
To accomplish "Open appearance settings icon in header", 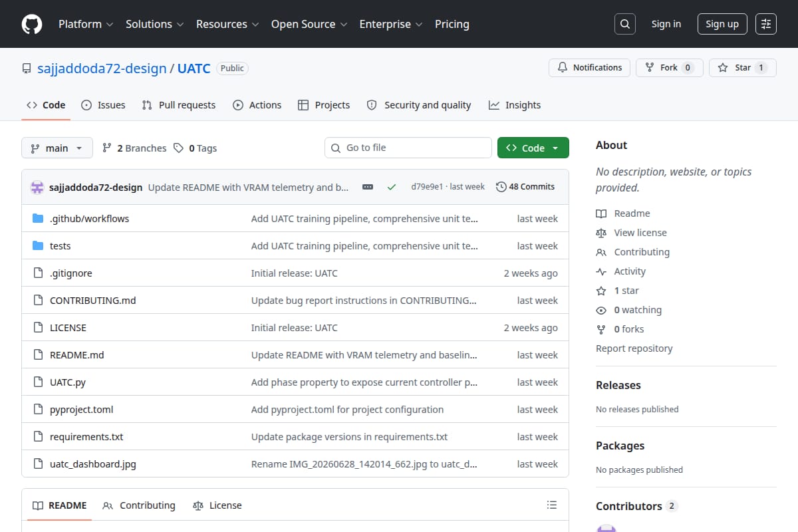I will [x=766, y=24].
